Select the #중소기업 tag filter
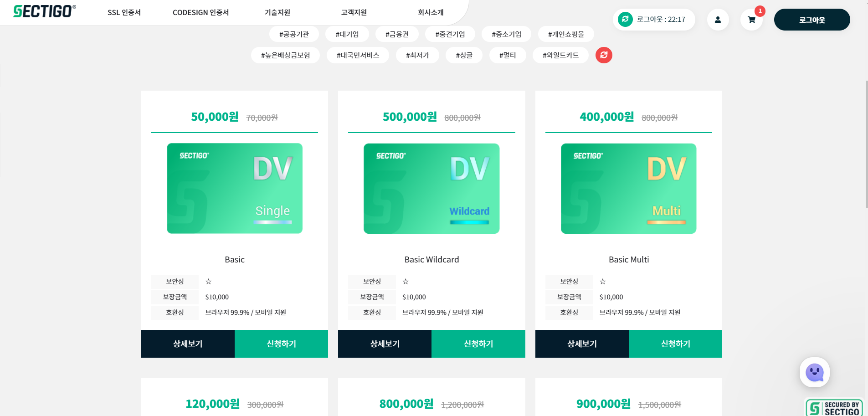Viewport: 868px width, 416px height. point(507,34)
